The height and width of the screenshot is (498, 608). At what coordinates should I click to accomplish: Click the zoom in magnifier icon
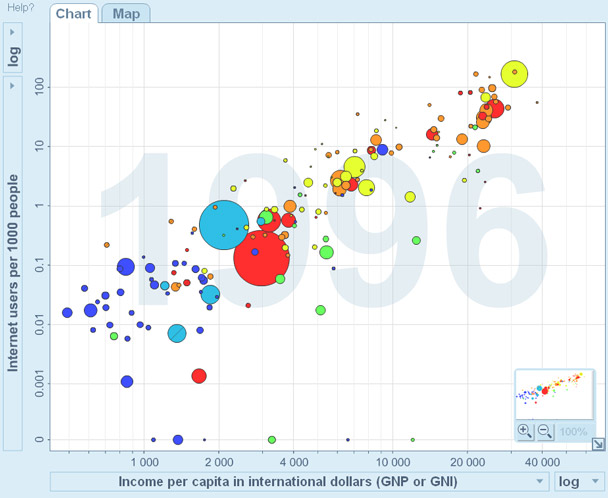[x=525, y=431]
